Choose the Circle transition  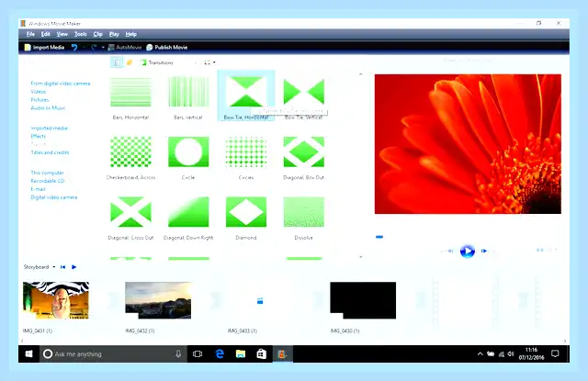[188, 158]
